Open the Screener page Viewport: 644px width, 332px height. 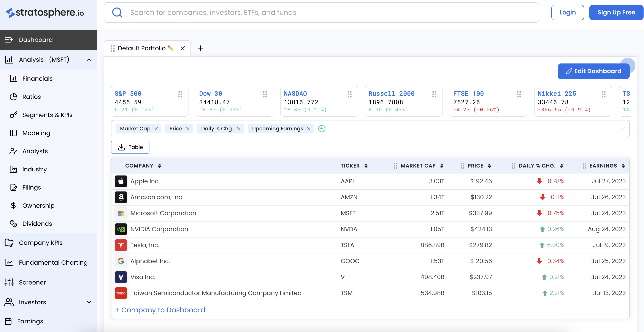coord(32,282)
